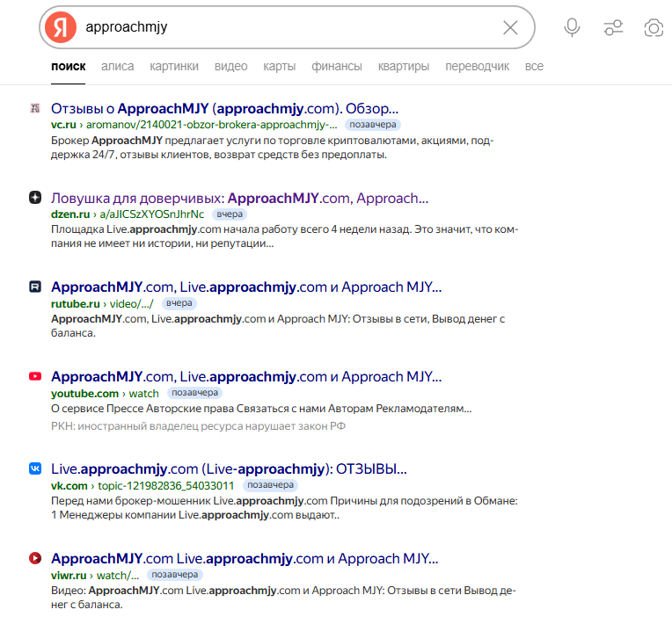This screenshot has width=672, height=617.
Task: Open search settings sliders icon
Action: point(613,27)
